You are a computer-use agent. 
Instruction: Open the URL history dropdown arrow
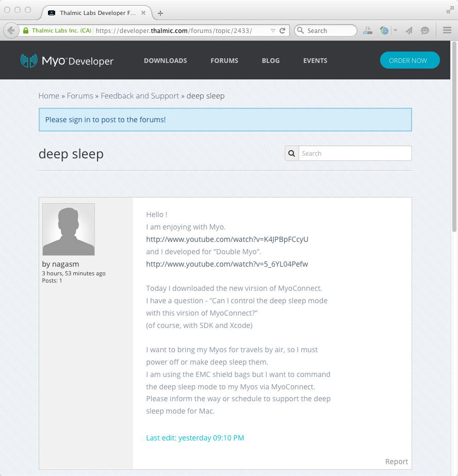click(273, 30)
